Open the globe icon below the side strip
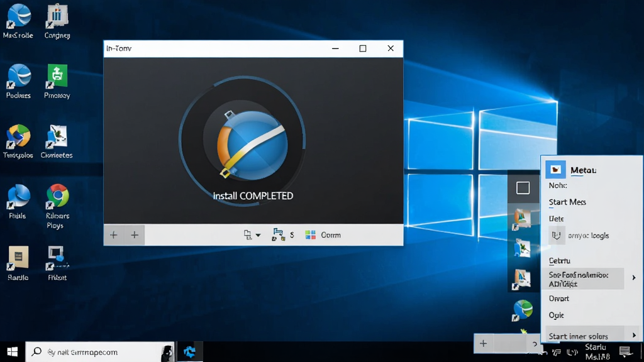Viewport: 644px width, 362px height. [x=523, y=310]
